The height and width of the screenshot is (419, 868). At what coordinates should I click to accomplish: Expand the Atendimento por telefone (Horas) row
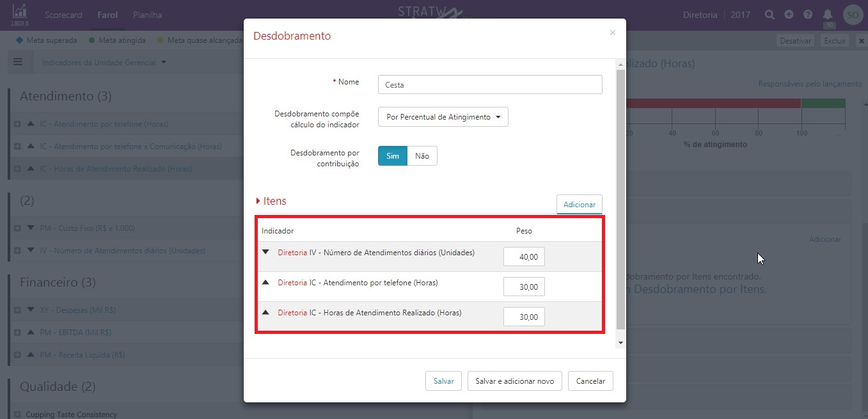coord(17,124)
